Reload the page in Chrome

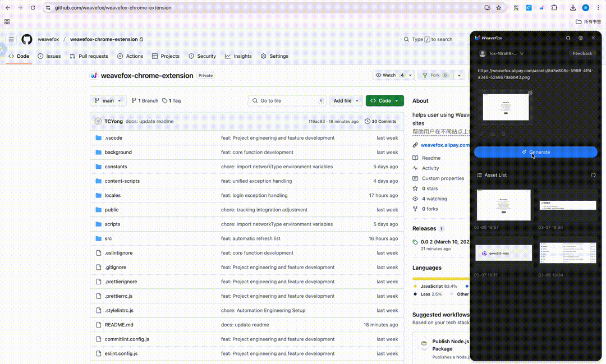pyautogui.click(x=33, y=8)
